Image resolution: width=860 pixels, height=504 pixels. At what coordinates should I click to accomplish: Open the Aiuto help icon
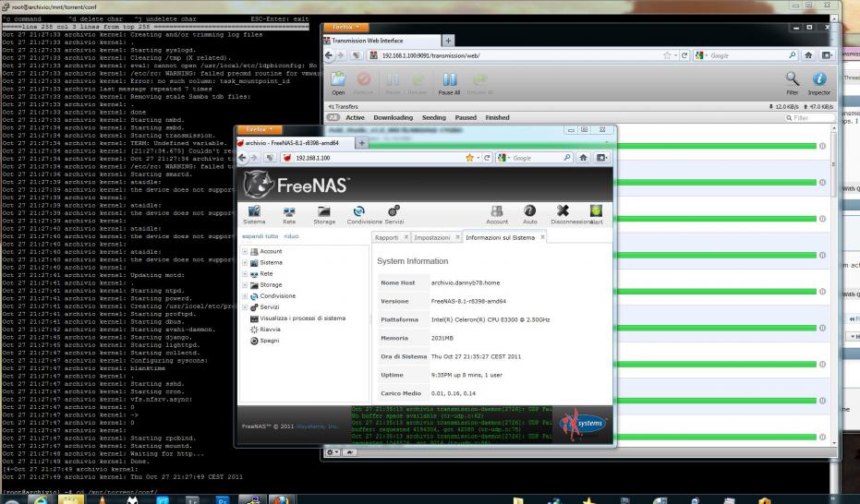pyautogui.click(x=530, y=215)
